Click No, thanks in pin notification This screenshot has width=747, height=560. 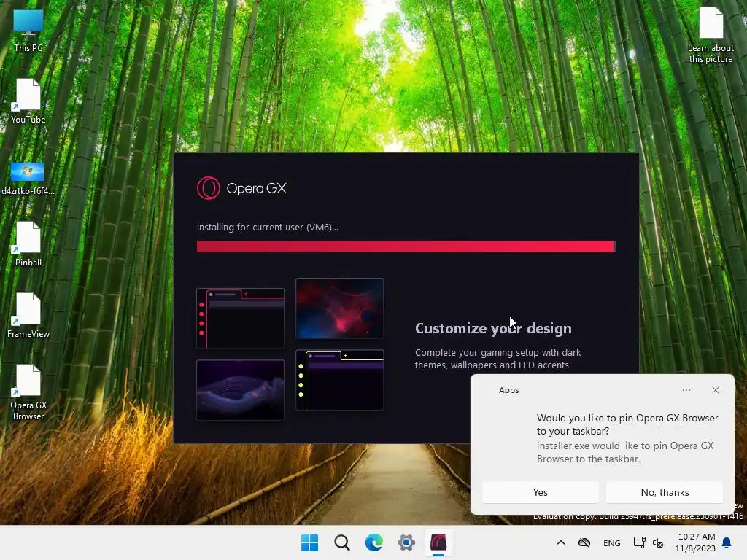pyautogui.click(x=665, y=492)
